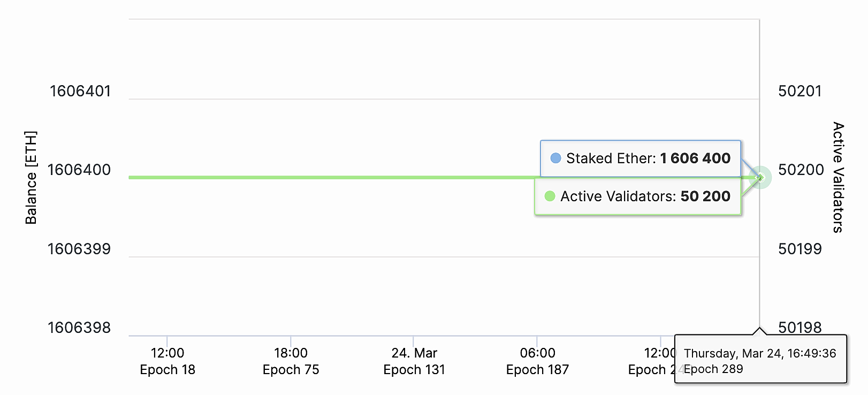
Task: Select the Staked Ether tooltip box
Action: [x=641, y=158]
